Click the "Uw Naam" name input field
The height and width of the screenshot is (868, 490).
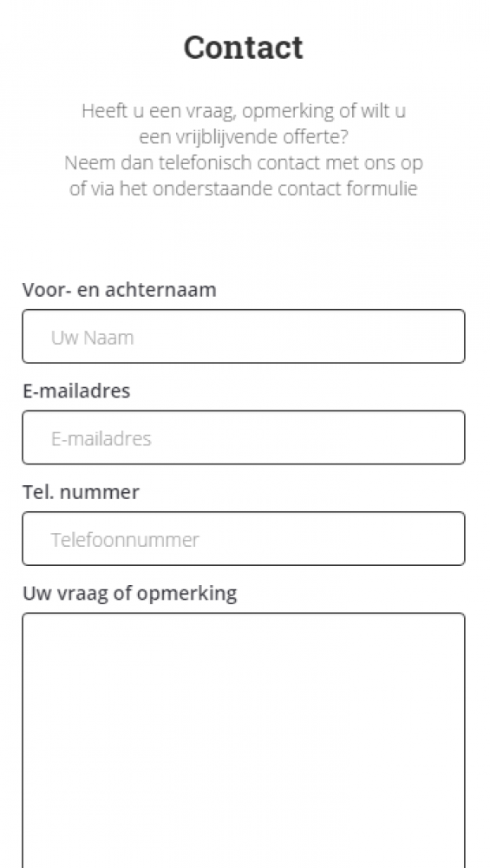(x=244, y=337)
